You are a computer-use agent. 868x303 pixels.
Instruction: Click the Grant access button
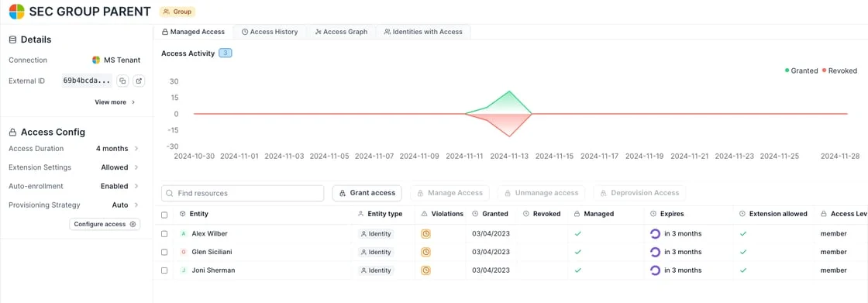coord(367,193)
